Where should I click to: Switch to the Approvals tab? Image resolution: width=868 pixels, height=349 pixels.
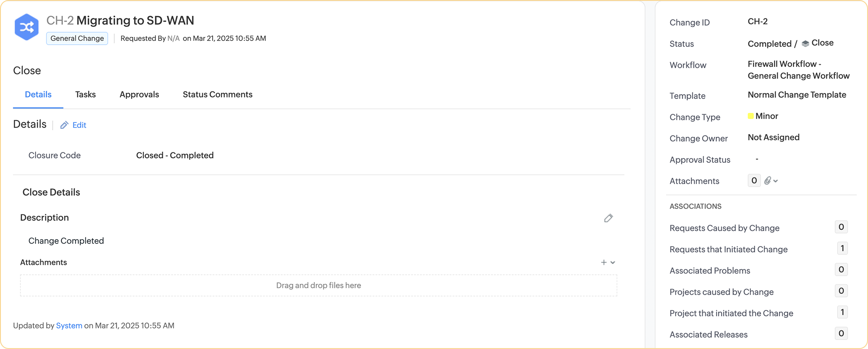(139, 94)
